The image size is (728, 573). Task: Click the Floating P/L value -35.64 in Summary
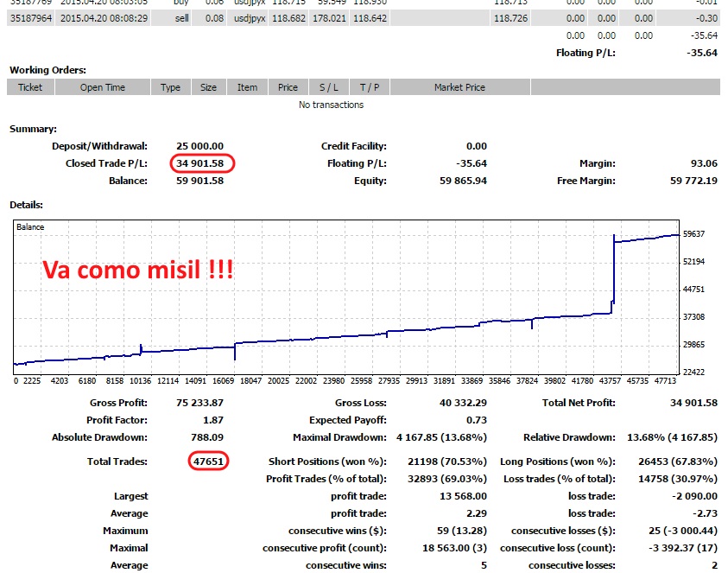[x=470, y=163]
